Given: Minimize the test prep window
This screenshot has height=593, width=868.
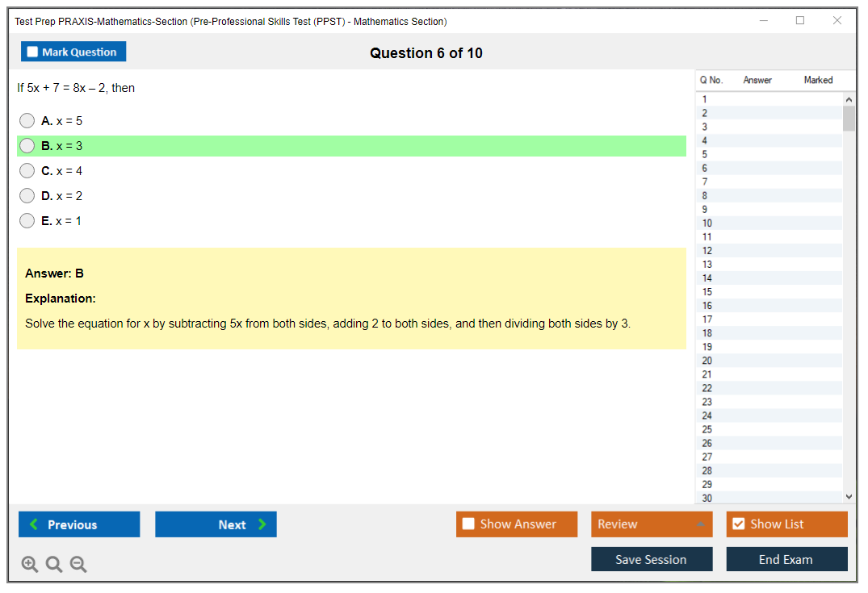Looking at the screenshot, I should (x=764, y=21).
